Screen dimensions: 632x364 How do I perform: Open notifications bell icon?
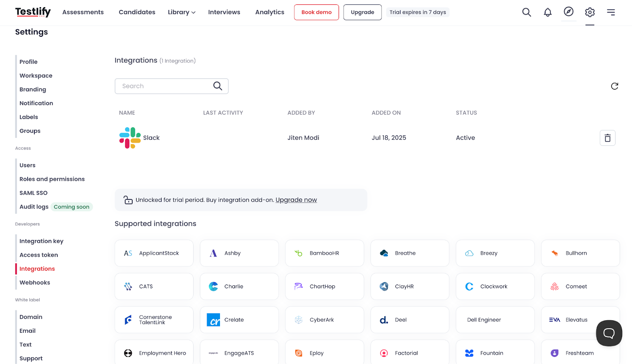[x=547, y=12]
